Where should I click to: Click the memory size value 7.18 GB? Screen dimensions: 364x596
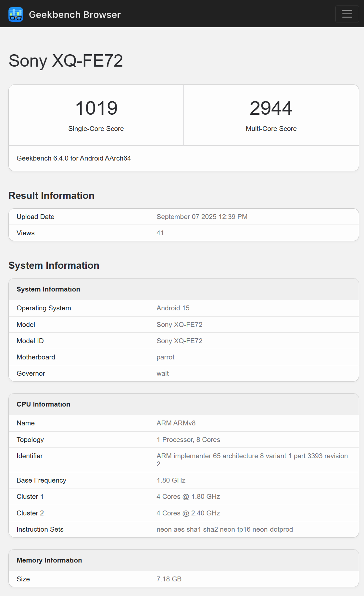coord(169,579)
